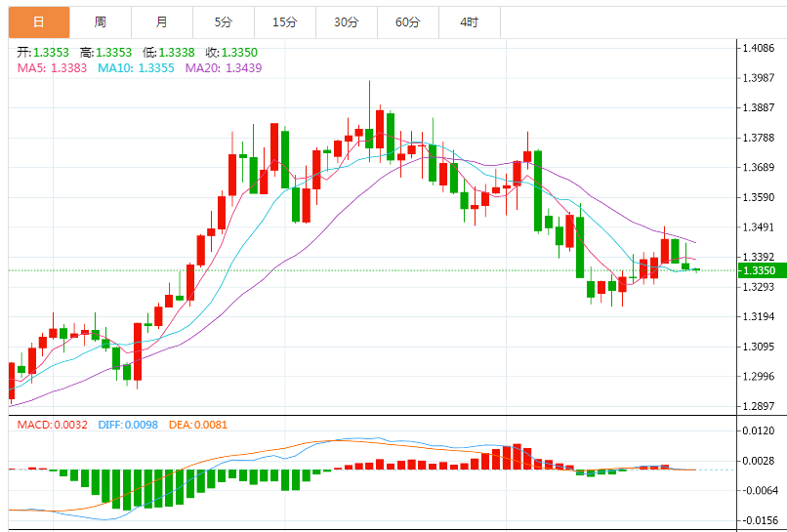
Task: Click the 收:1.3350 close price value
Action: pos(231,52)
